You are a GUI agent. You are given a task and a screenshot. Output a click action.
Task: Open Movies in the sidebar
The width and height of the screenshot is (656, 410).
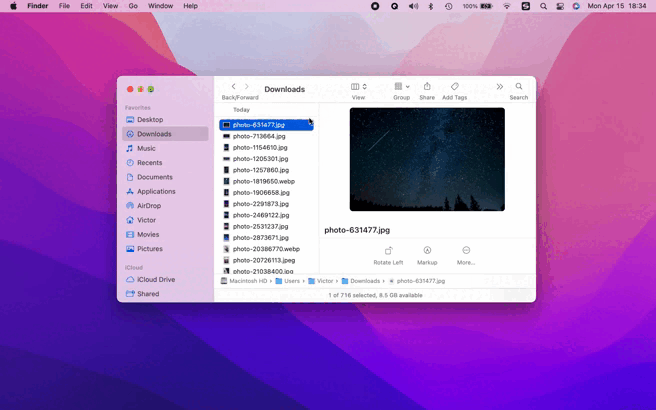(165, 234)
